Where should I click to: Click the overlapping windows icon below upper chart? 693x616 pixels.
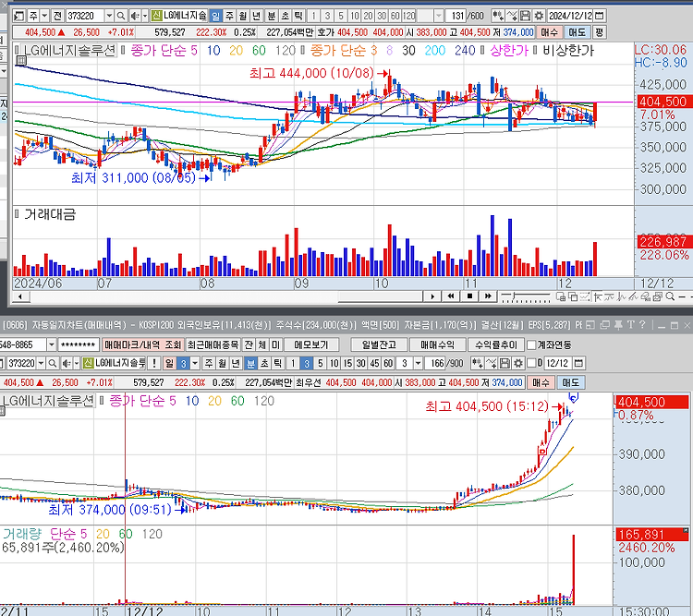573,296
